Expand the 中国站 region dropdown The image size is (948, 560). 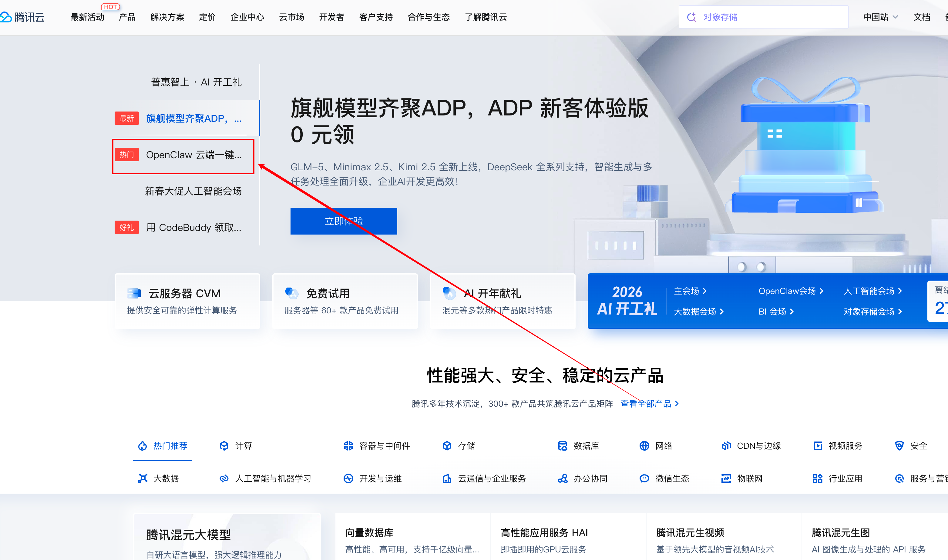880,17
